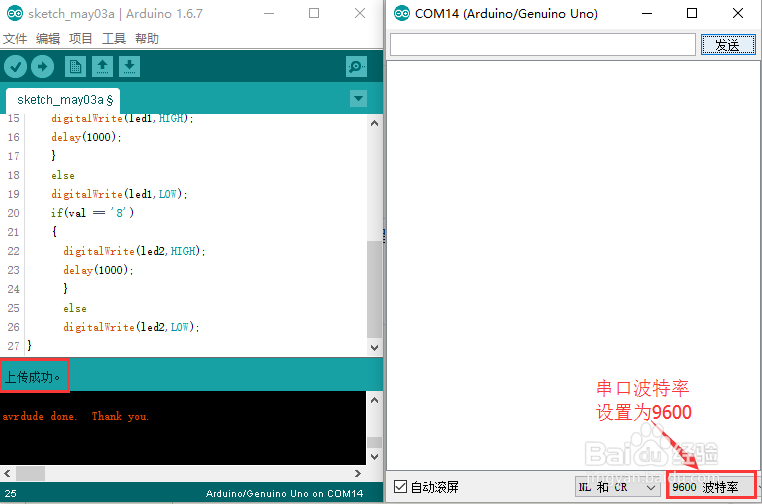Click the serial monitor output area

coord(573,265)
